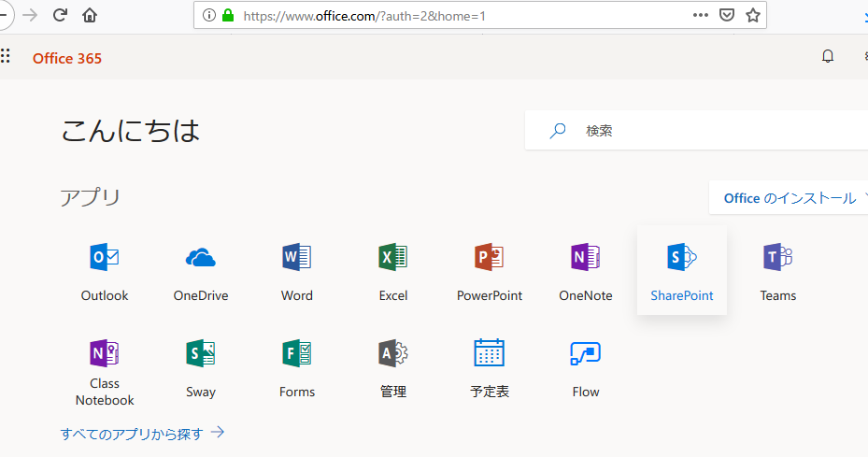
Task: Bookmark this page with the star icon
Action: (x=752, y=15)
